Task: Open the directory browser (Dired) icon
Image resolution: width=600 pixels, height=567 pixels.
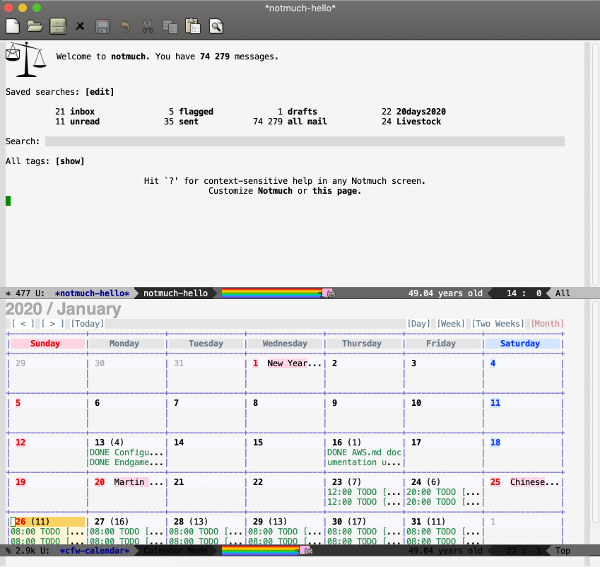Action: tap(59, 25)
